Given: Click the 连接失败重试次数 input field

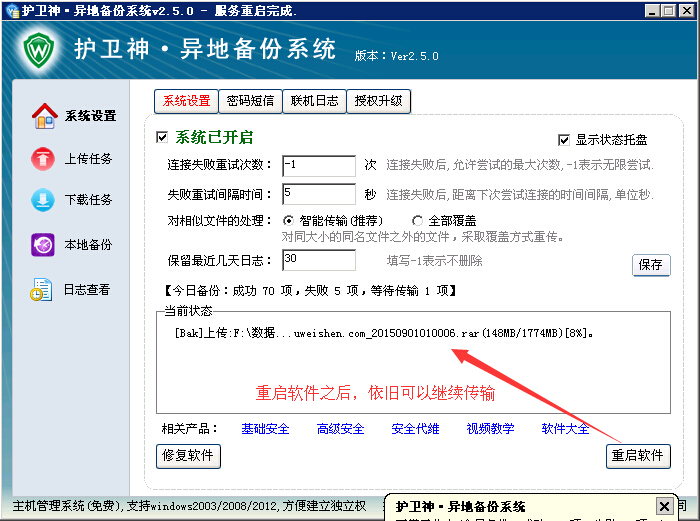Looking at the screenshot, I should 319,165.
